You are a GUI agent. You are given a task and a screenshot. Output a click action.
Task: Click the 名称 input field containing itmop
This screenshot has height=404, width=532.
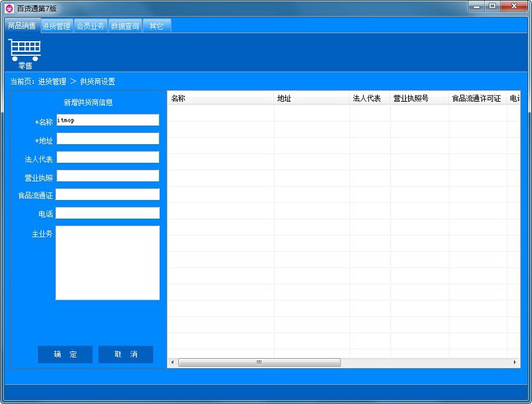click(108, 120)
